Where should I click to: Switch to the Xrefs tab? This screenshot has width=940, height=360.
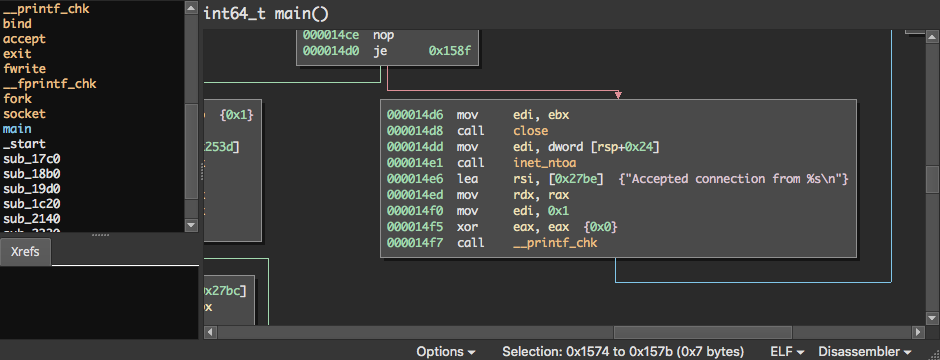[x=25, y=252]
